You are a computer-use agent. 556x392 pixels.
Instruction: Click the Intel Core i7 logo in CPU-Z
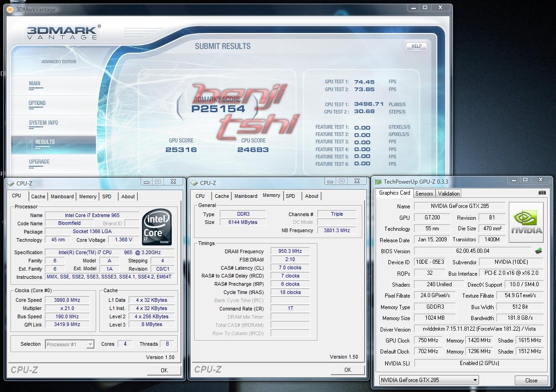(157, 227)
